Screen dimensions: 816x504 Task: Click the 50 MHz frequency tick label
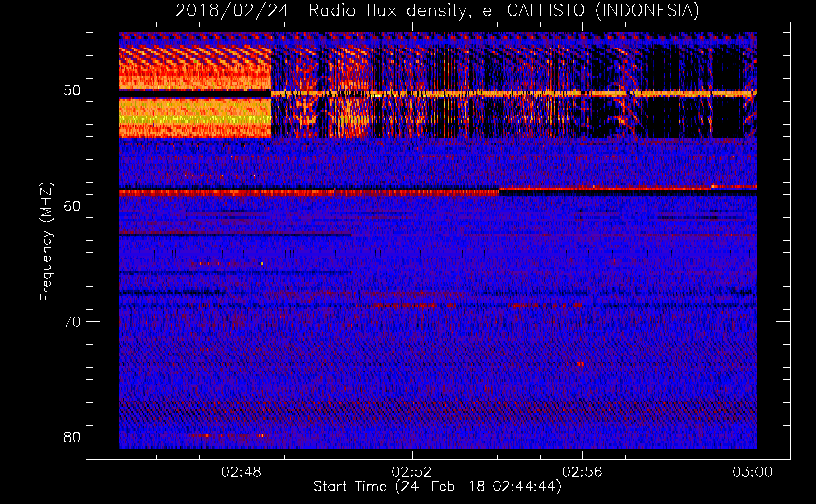tap(73, 90)
